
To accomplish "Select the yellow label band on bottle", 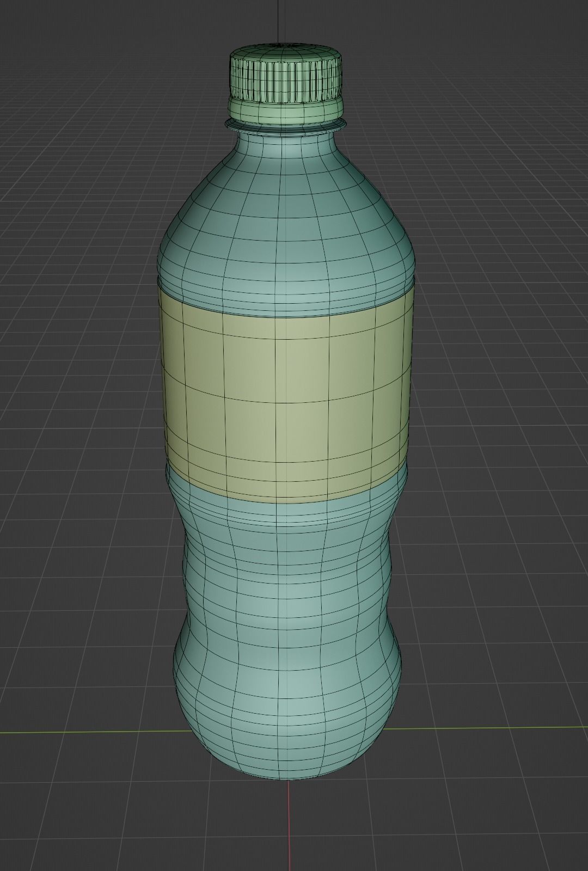I will [285, 392].
